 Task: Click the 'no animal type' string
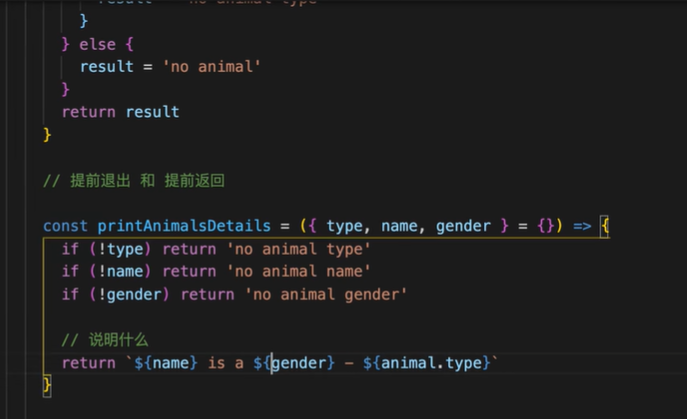[298, 249]
